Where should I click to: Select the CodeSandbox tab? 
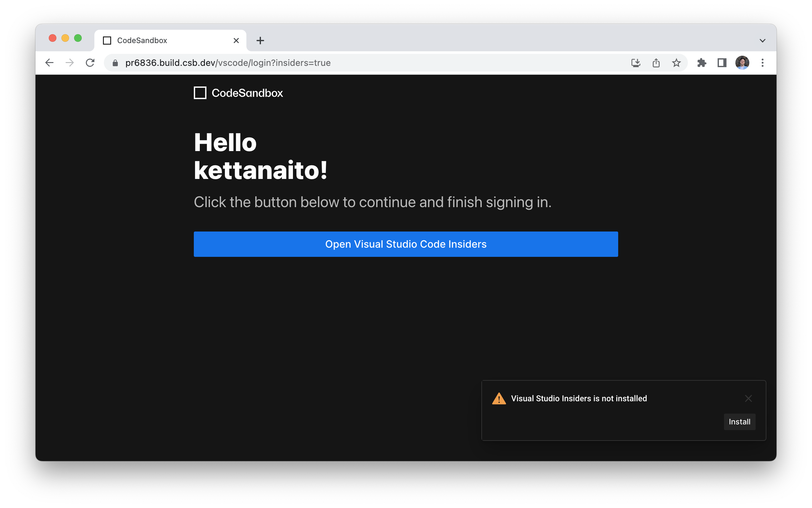click(161, 41)
